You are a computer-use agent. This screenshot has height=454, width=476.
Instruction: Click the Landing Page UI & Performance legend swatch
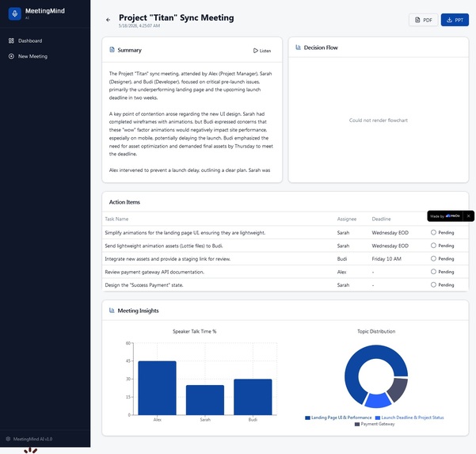307,418
